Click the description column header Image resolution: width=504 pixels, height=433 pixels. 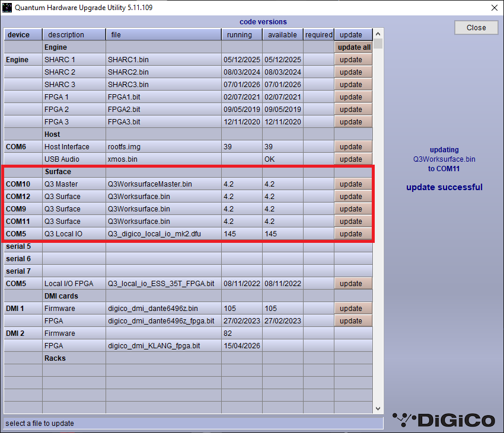[x=74, y=35]
